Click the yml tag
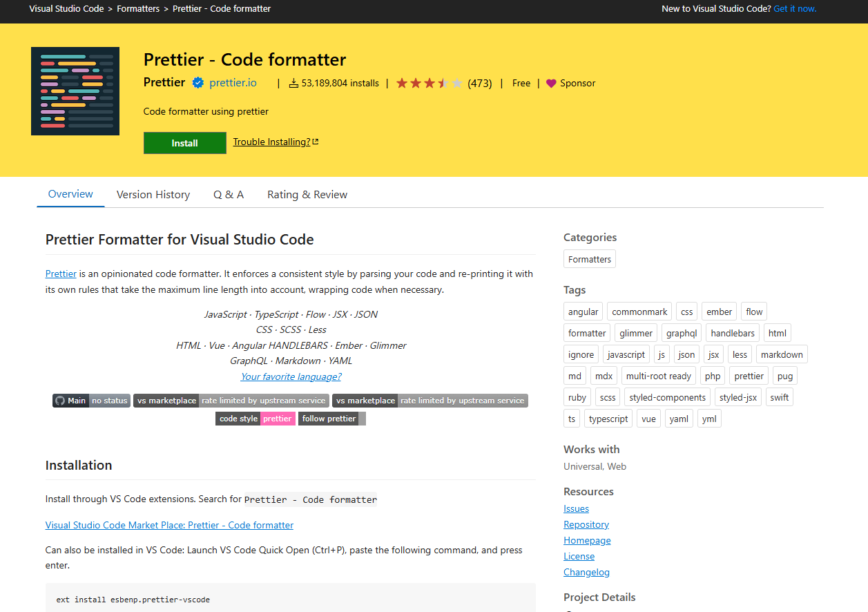Screen dimensions: 868x612 (709, 419)
